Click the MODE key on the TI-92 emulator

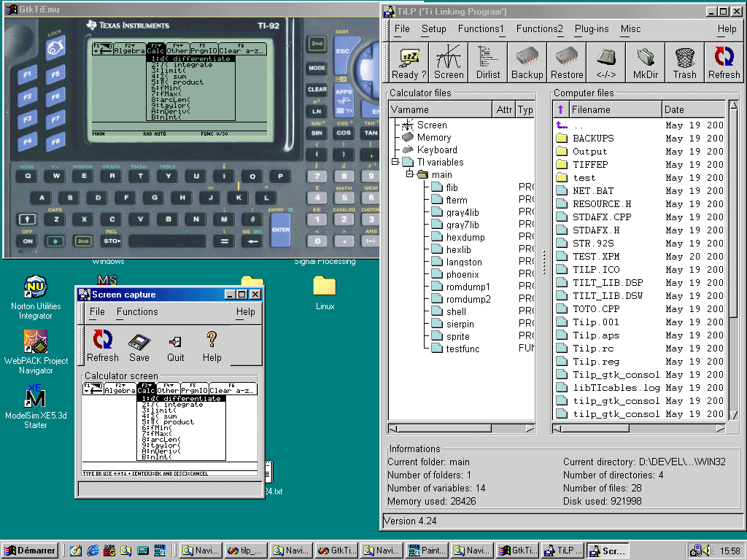point(317,68)
